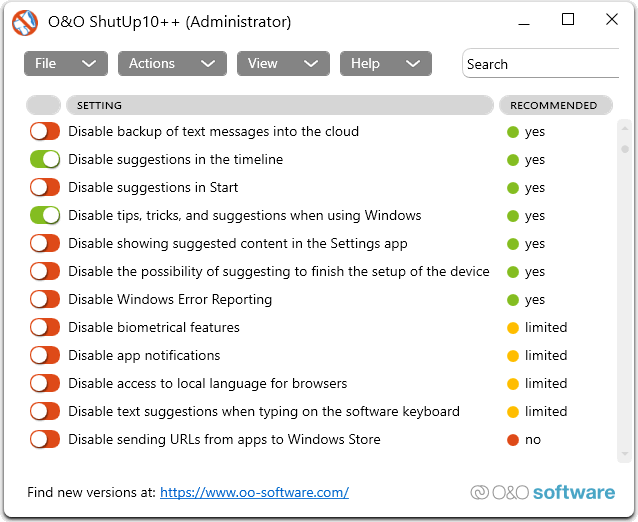
Task: Click yellow indicator for 'local language for browsers'
Action: point(513,384)
